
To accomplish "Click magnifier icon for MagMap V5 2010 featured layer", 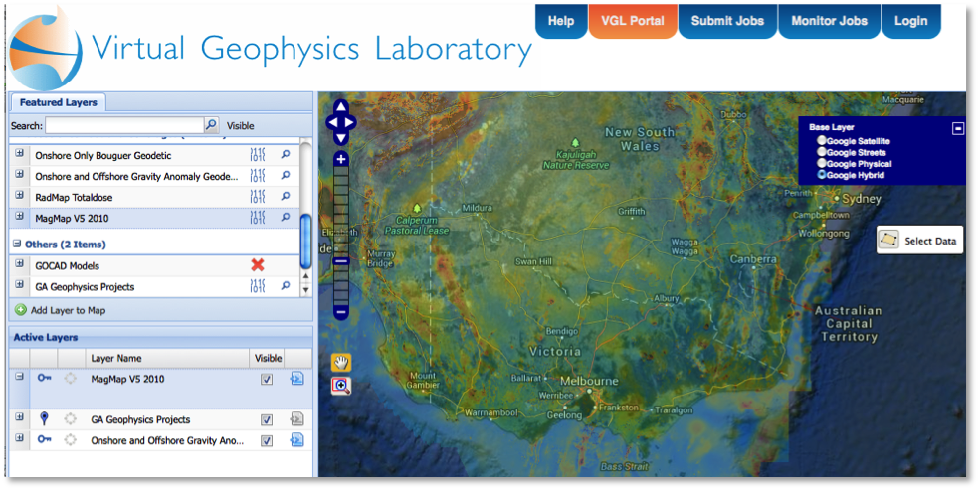I will coord(286,218).
